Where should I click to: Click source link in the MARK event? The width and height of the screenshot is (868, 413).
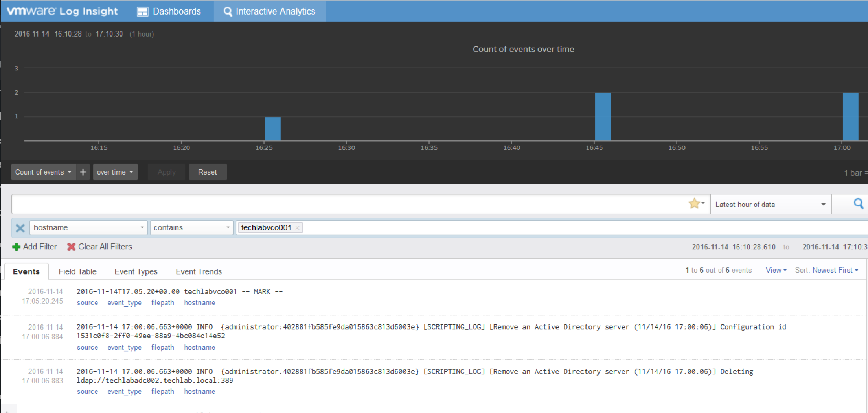coord(87,303)
